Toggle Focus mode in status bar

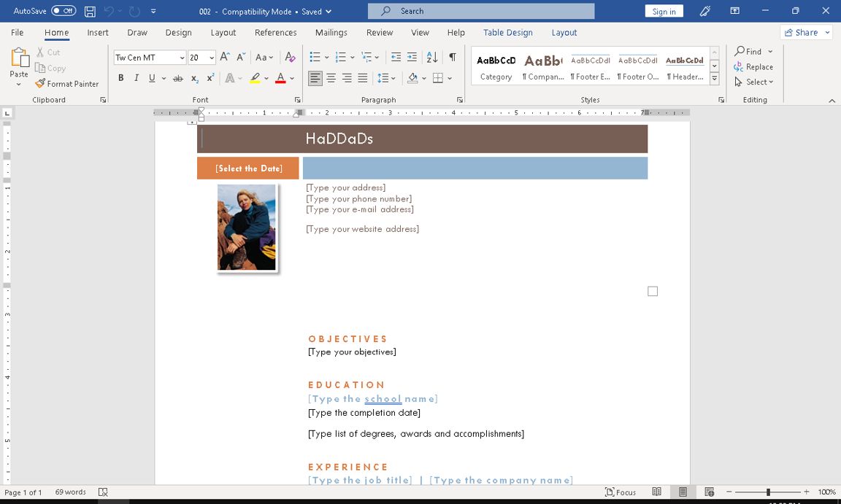tap(621, 492)
